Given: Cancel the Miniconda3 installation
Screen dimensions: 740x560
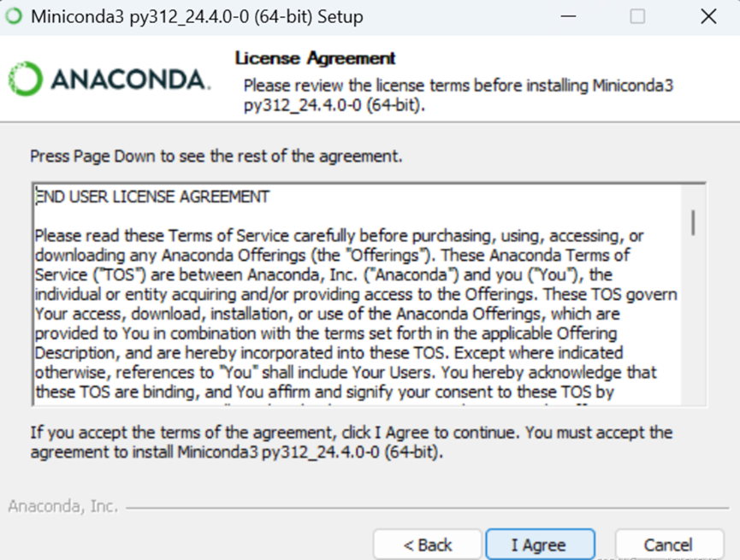Looking at the screenshot, I should pos(669,545).
